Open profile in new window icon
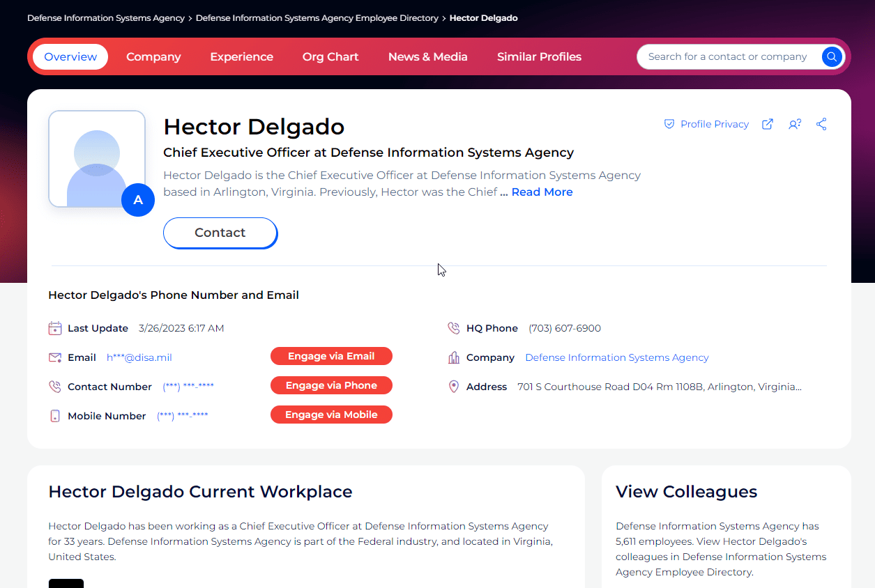This screenshot has width=875, height=588. point(768,124)
